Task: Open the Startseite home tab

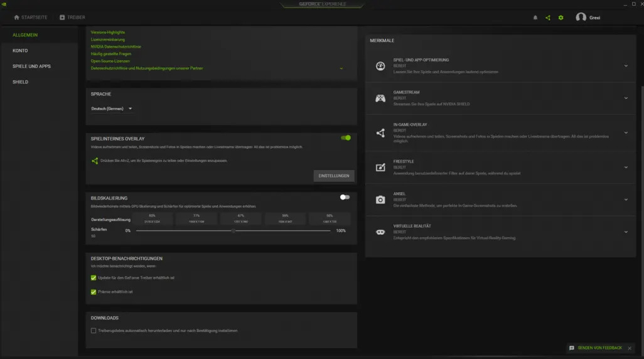Action: (30, 17)
